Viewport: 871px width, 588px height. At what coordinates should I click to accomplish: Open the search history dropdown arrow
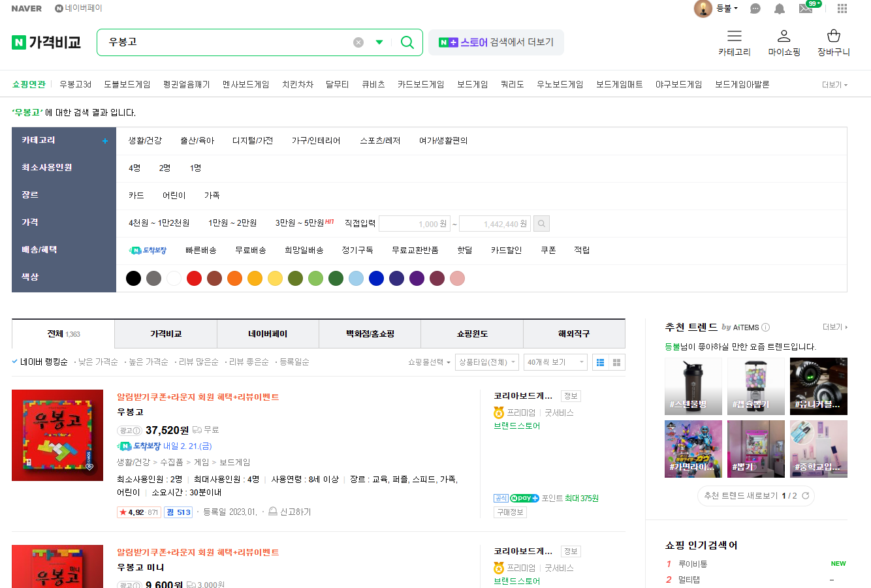[x=379, y=42]
